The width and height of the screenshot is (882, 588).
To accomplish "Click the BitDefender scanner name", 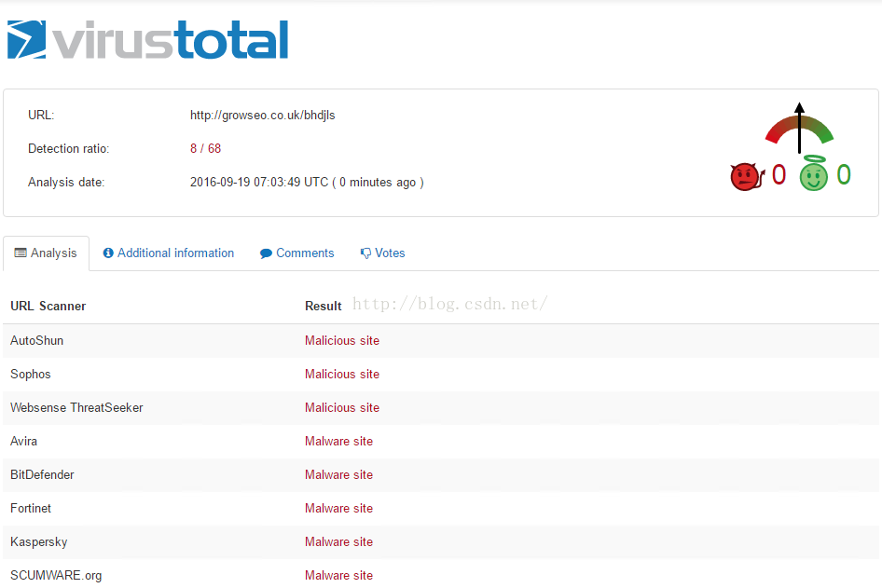I will click(x=42, y=475).
